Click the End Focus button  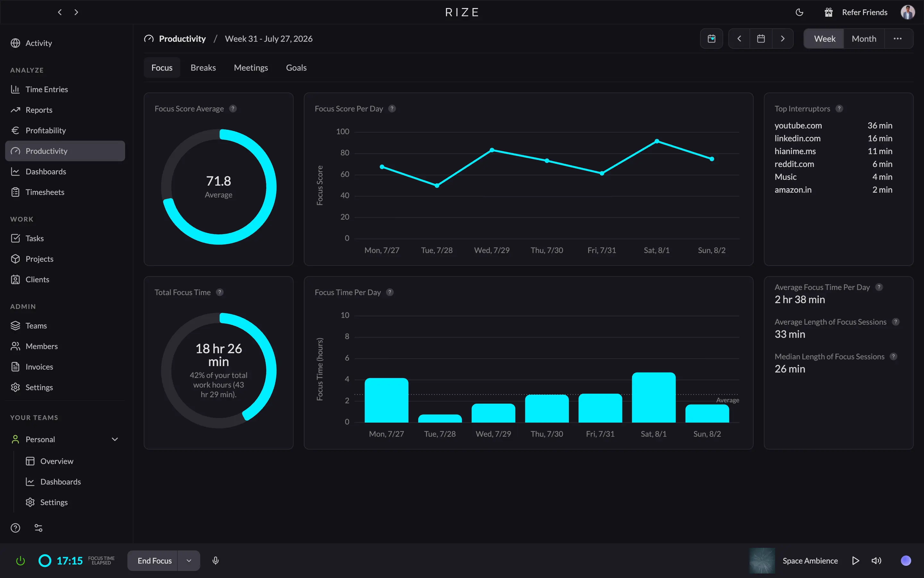[153, 561]
